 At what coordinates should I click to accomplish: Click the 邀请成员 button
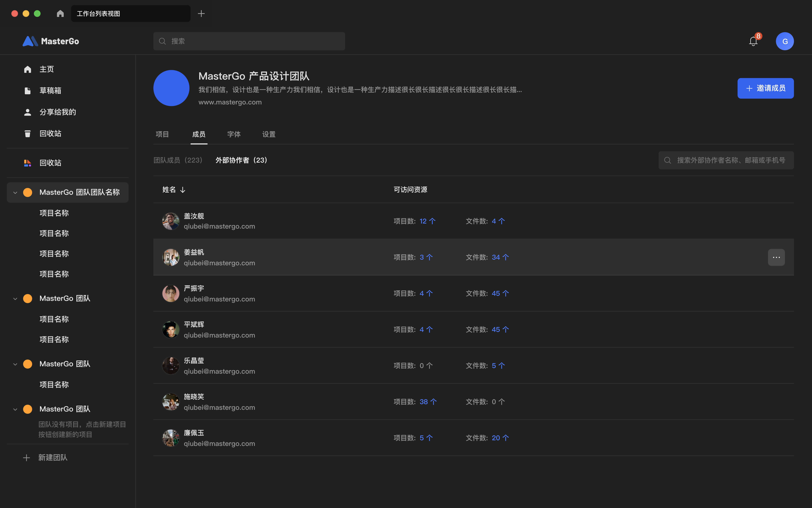tap(766, 88)
